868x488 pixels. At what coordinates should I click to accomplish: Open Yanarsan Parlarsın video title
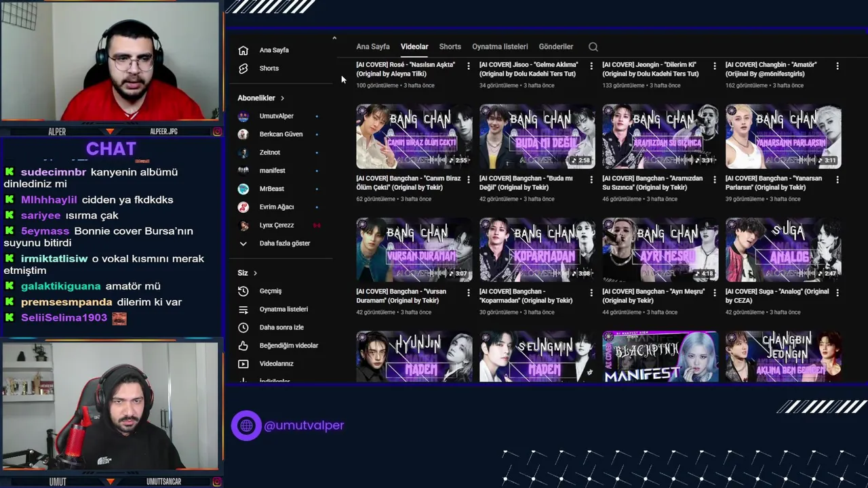tap(775, 183)
